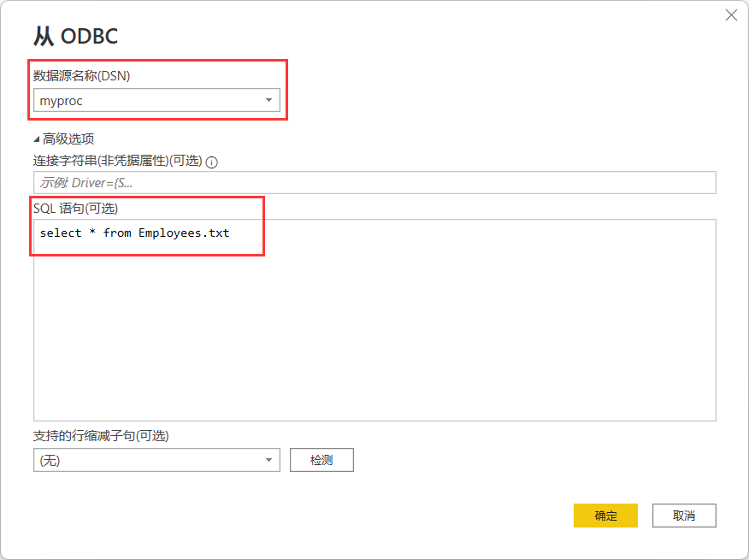Focus the 连接字符串 input field
The image size is (749, 560).
pos(374,183)
